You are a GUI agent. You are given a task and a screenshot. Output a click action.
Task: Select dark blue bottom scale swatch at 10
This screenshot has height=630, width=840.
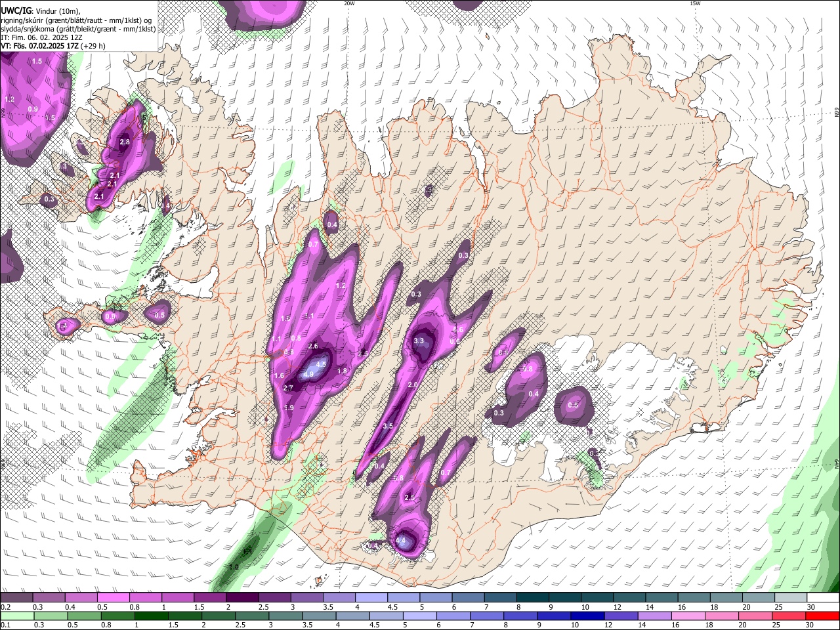tap(587, 616)
